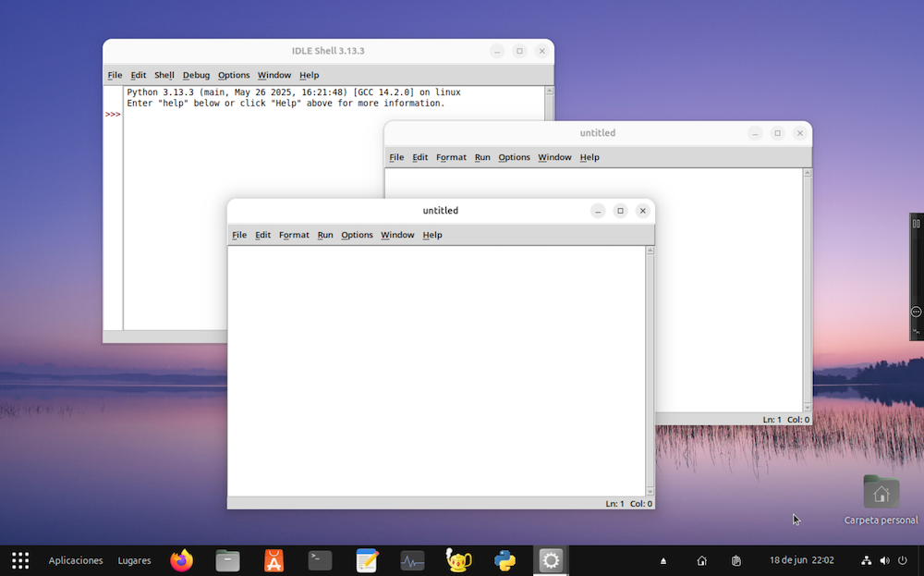This screenshot has width=924, height=576.
Task: Open the Debug menu in IDLE Shell
Action: tap(196, 75)
